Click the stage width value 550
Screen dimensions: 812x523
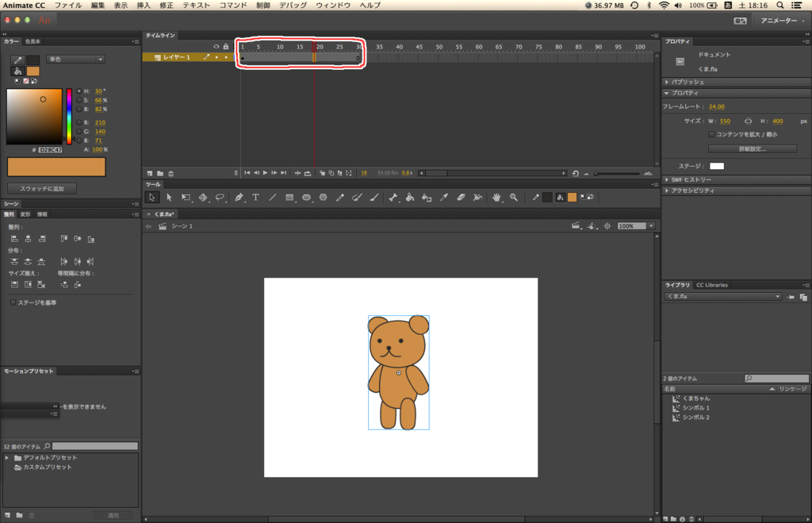[725, 121]
